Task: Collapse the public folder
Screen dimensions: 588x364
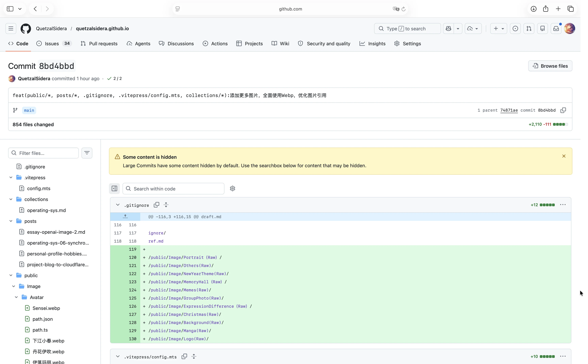Action: [11, 275]
